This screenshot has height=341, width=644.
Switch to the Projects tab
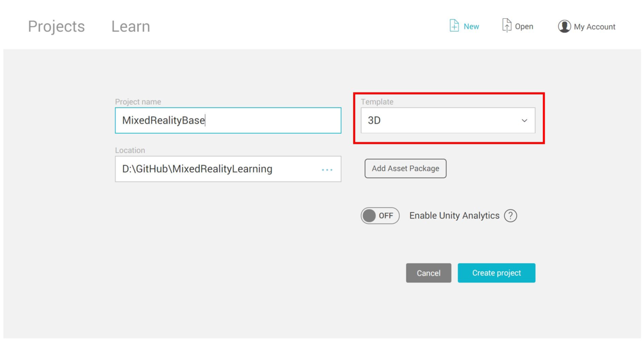click(56, 26)
